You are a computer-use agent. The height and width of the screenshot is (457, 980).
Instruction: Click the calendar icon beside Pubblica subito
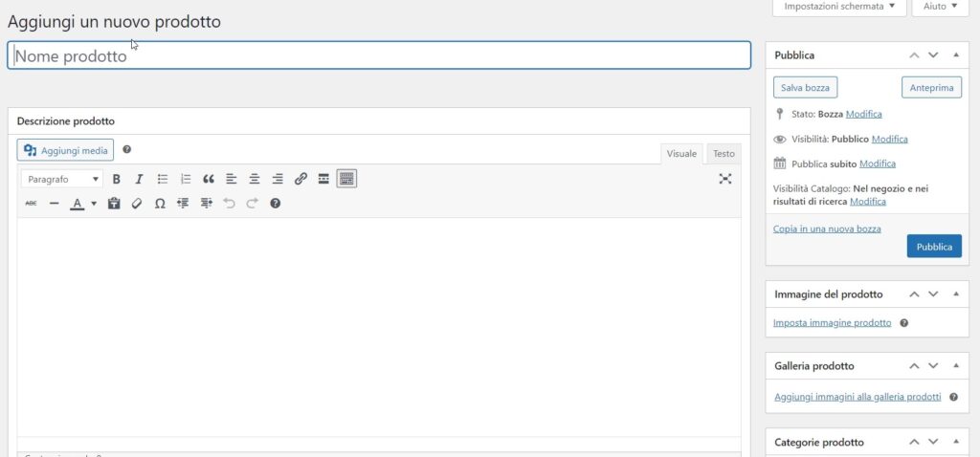coord(779,163)
